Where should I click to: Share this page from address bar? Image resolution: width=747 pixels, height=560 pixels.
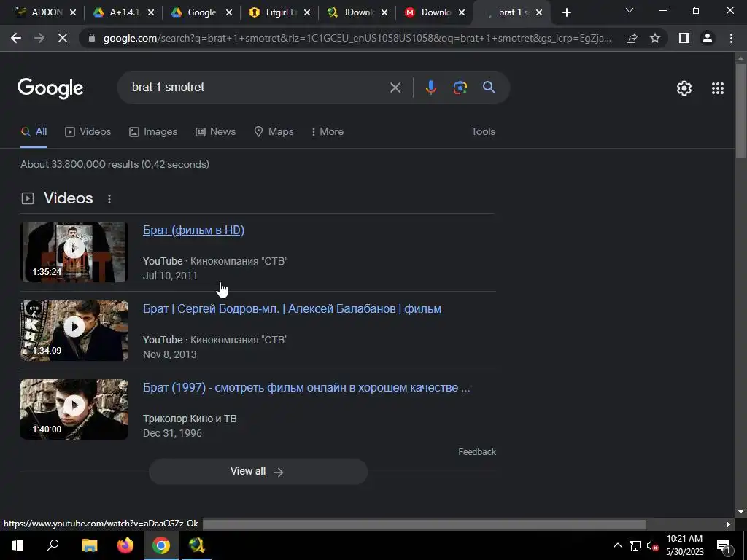pos(632,38)
